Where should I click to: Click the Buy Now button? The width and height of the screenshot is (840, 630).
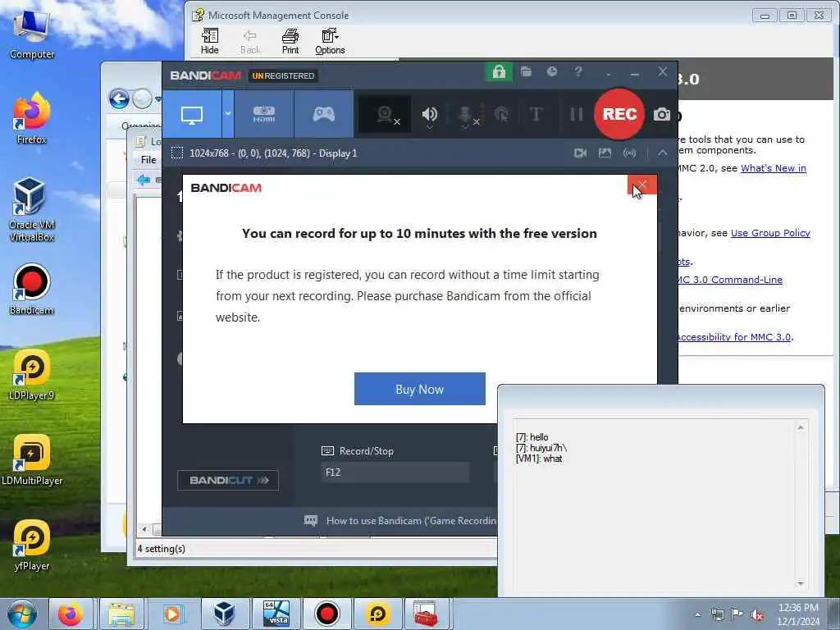point(419,389)
